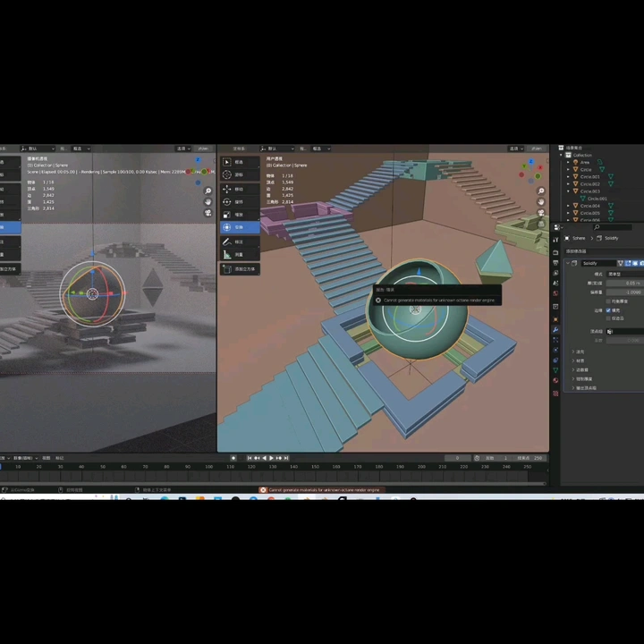Screen dimensions: 644x644
Task: Open the Solidify mode dropdown
Action: [624, 273]
